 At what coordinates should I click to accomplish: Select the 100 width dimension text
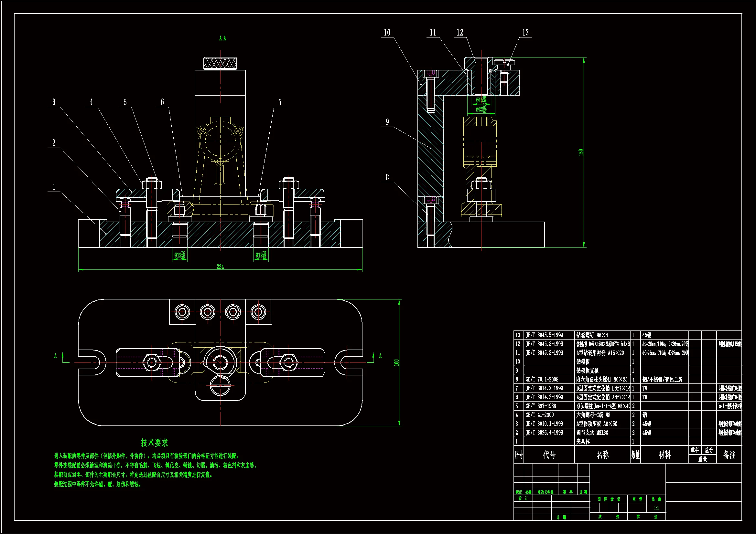pos(396,362)
